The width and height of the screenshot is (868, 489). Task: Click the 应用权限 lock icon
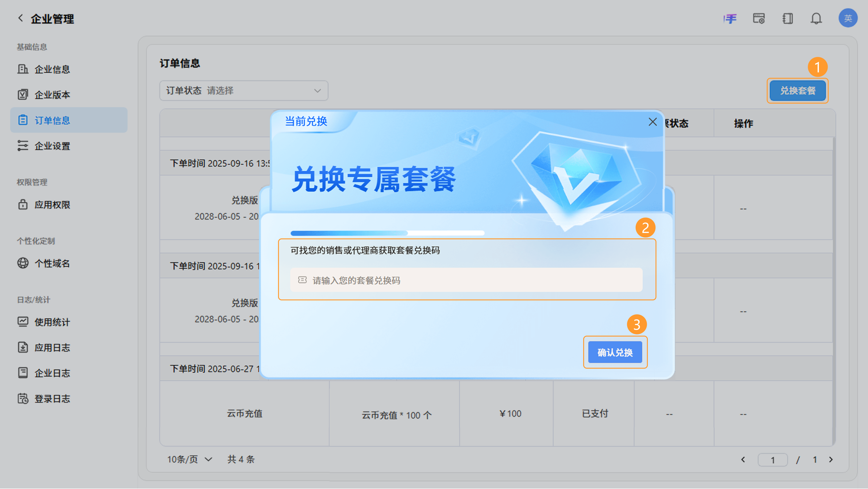coord(23,205)
